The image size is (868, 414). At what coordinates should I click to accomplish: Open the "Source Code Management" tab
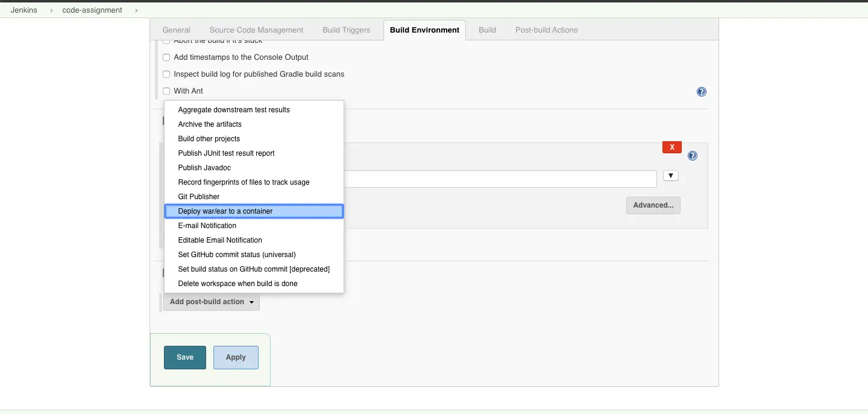256,30
